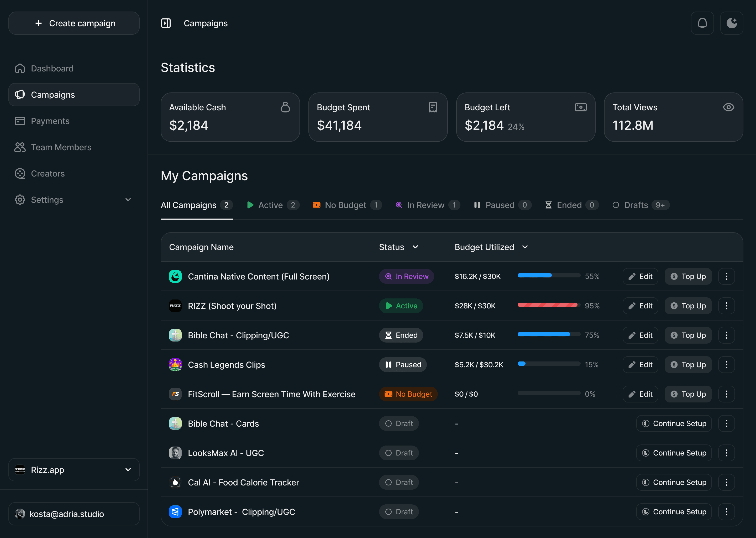The width and height of the screenshot is (756, 538).
Task: Expand the Settings submenu chevron
Action: tap(128, 200)
